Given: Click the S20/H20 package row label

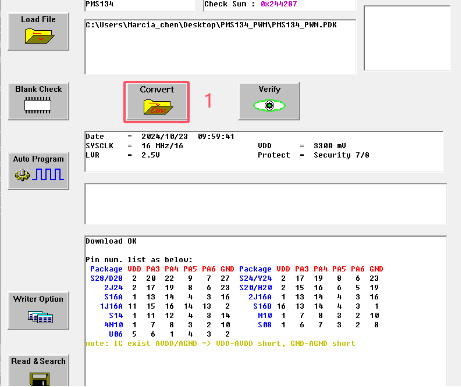Looking at the screenshot, I should (255, 288).
